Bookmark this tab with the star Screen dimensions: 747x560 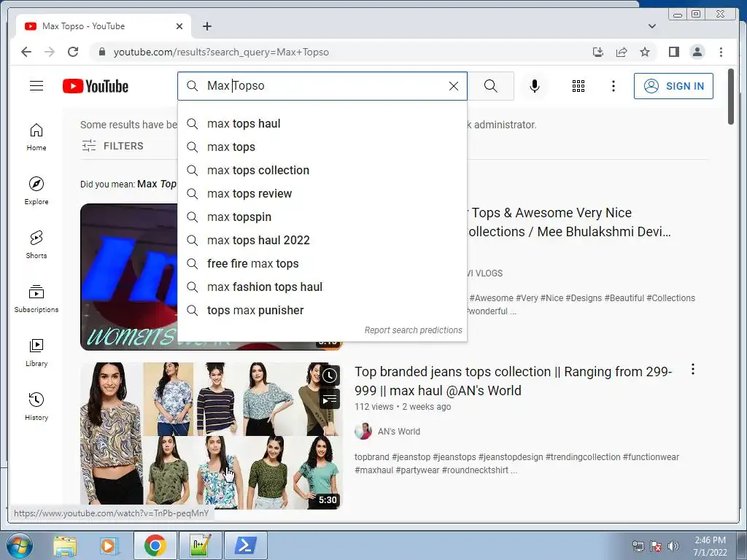click(645, 52)
